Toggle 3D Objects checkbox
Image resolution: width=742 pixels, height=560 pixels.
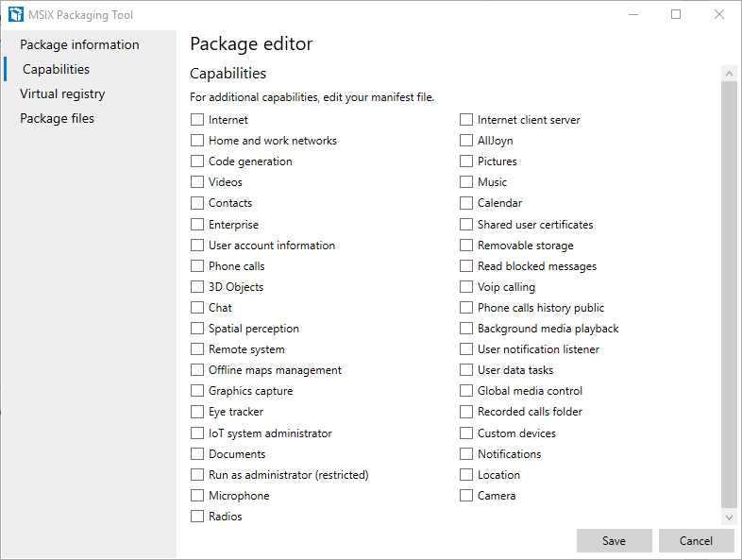(x=197, y=286)
